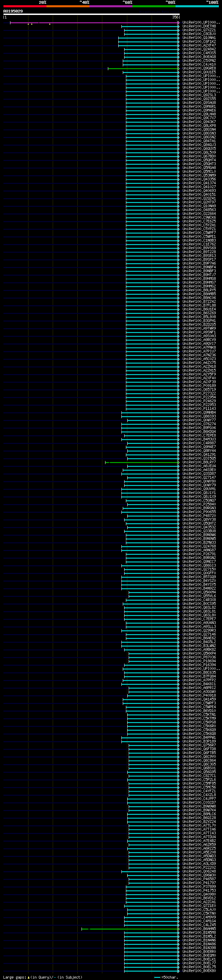
Task: Open hit UniRef100_A2XF47
Action: pyautogui.click(x=199, y=45)
